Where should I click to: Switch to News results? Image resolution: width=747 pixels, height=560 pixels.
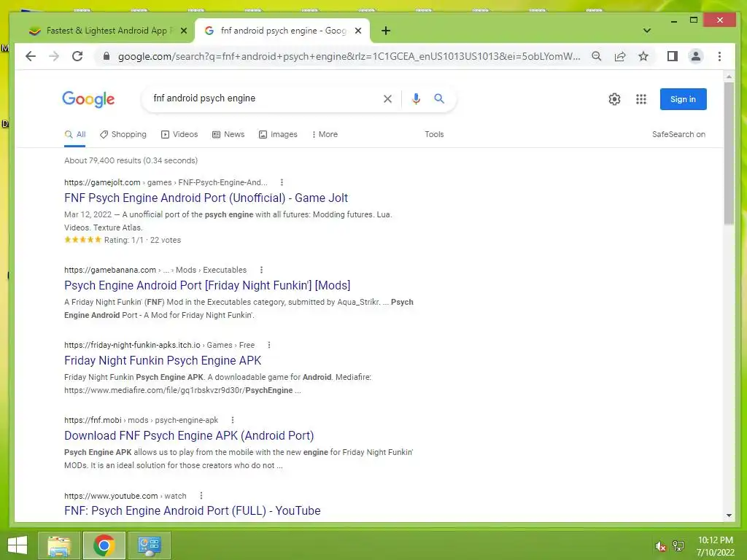tap(228, 134)
